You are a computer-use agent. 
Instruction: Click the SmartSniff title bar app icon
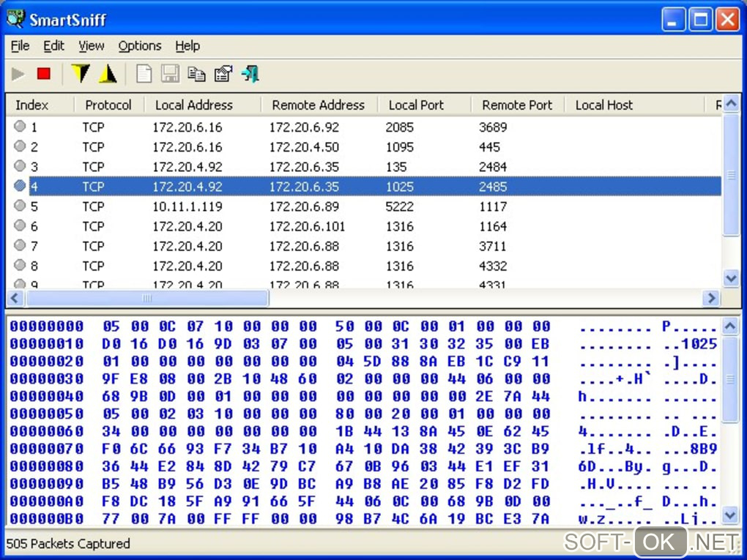(x=15, y=18)
